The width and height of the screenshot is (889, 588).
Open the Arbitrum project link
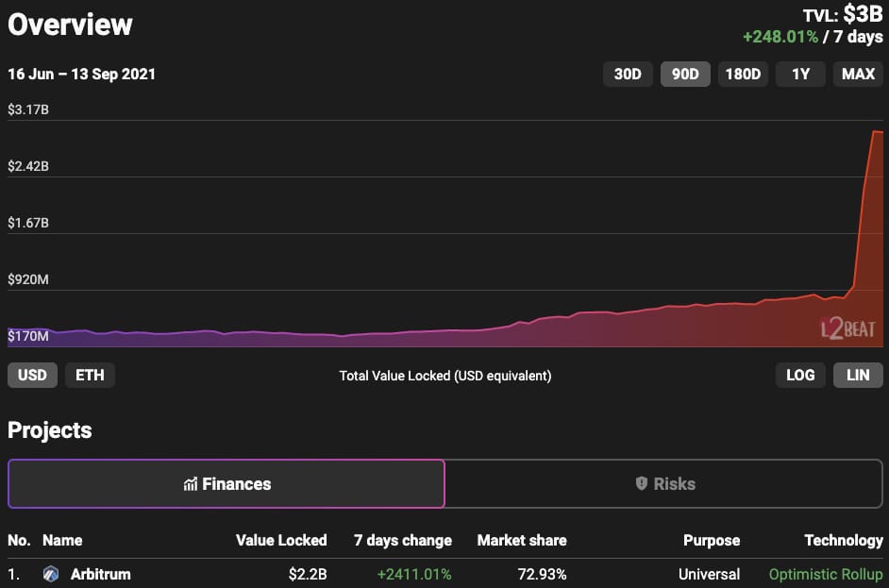[x=100, y=575]
